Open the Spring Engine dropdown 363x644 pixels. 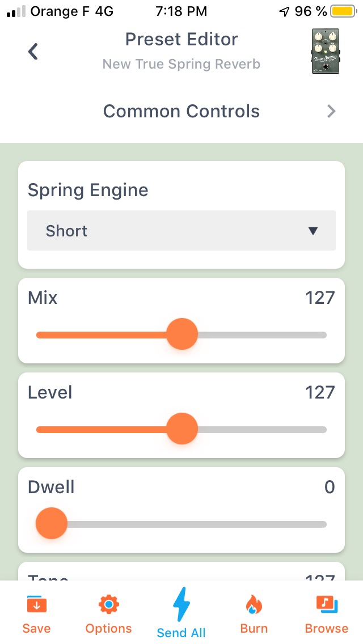181,231
